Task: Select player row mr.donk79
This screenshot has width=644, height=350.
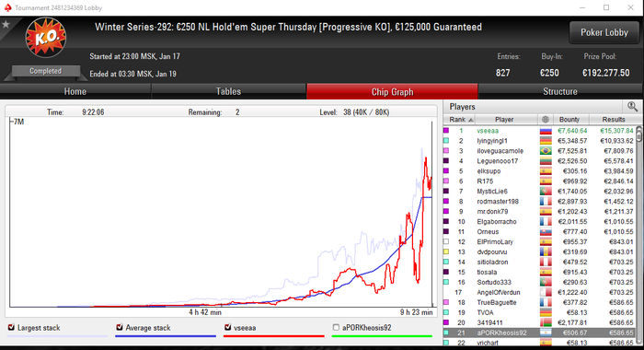Action: (x=540, y=212)
